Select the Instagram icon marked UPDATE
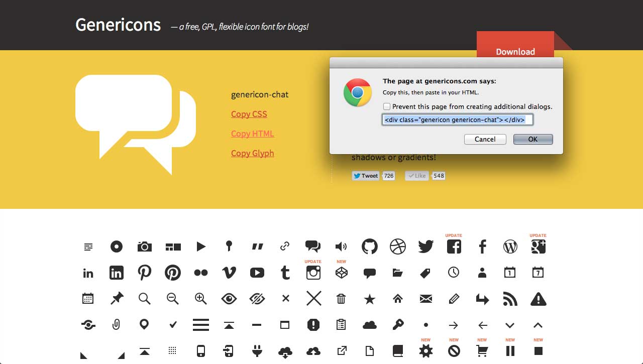 point(313,273)
